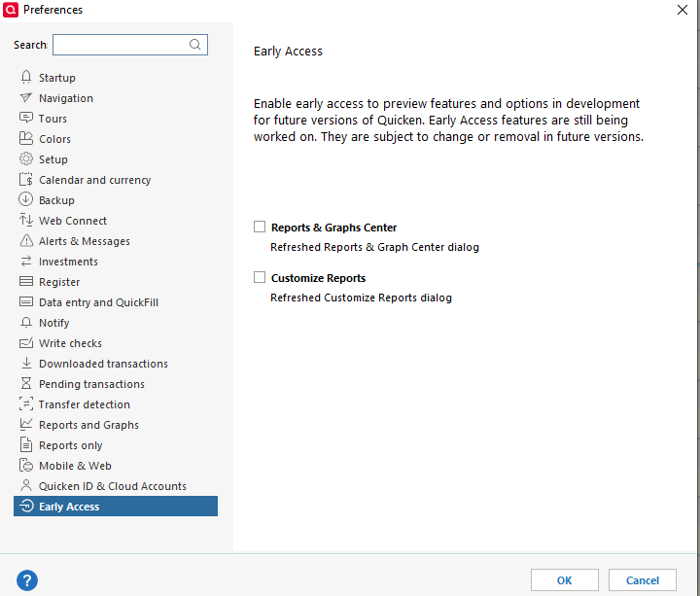This screenshot has width=700, height=596.
Task: Click the Pending transactions hourglass icon
Action: click(x=26, y=383)
